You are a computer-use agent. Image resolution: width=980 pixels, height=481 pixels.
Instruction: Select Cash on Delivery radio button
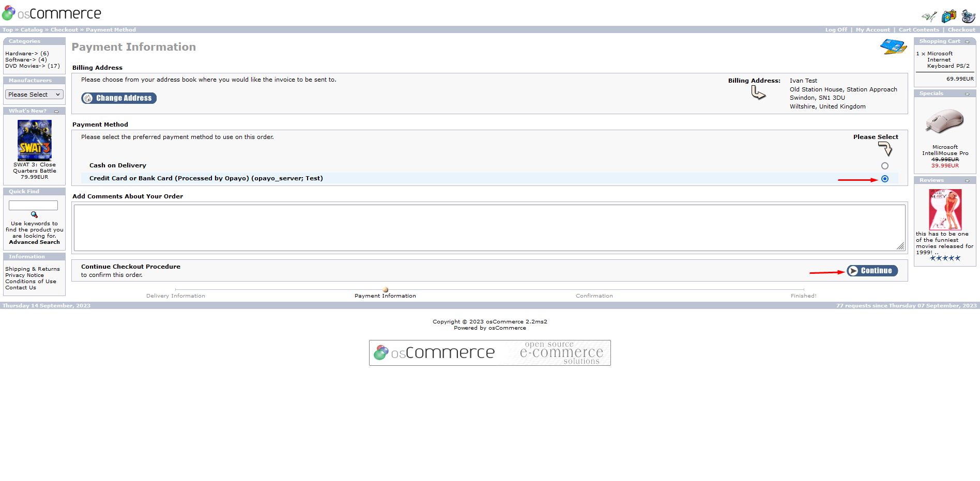[x=885, y=166]
